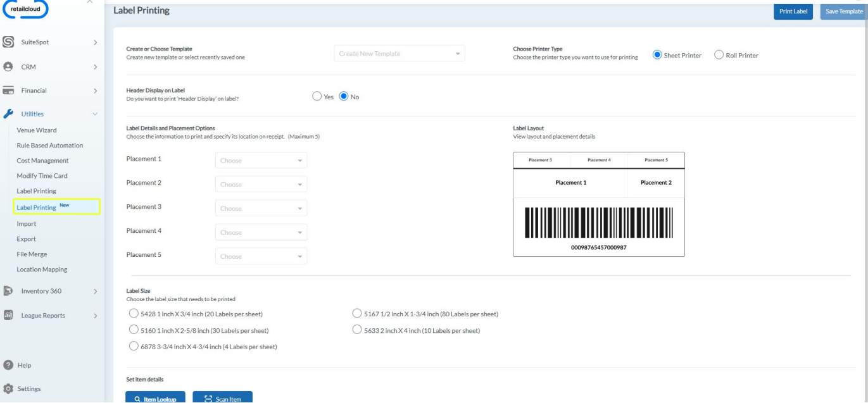
Task: Choose No for Header Display on Label
Action: pyautogui.click(x=344, y=97)
